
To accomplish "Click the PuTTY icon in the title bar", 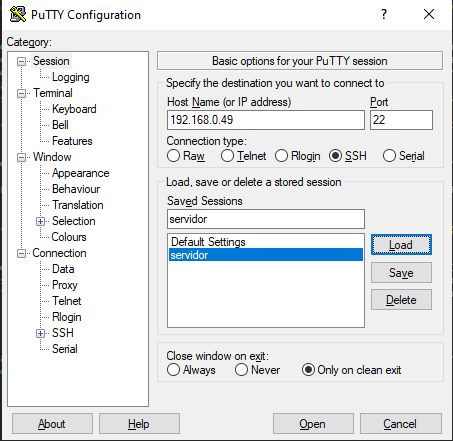I will click(x=18, y=14).
